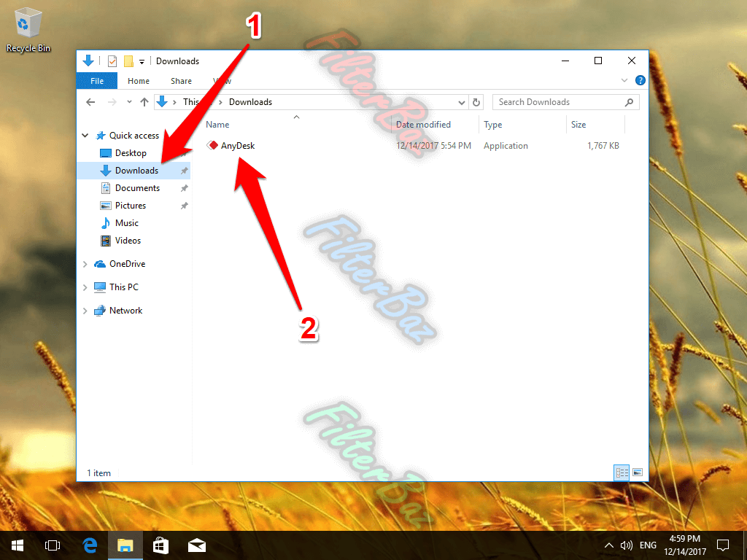This screenshot has width=747, height=560.
Task: Open the File menu
Action: pyautogui.click(x=96, y=81)
